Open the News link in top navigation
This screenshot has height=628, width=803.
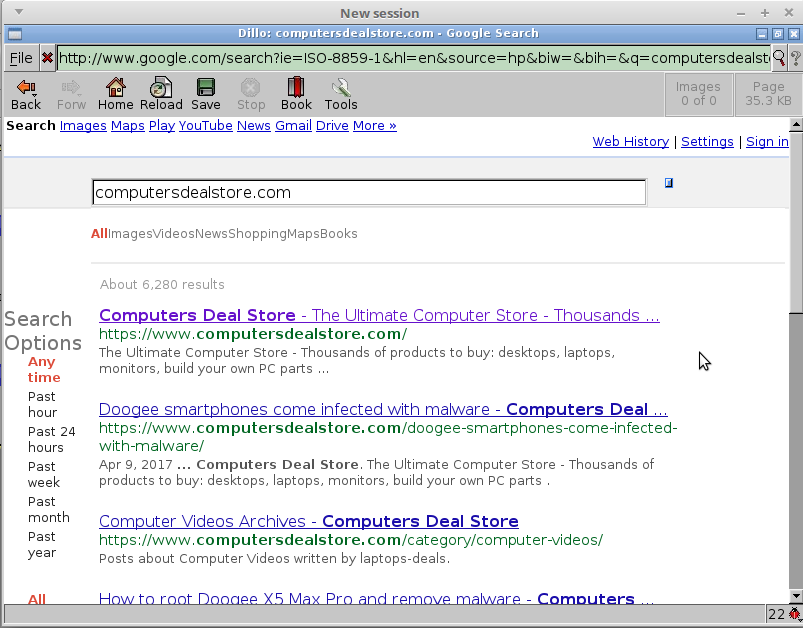pyautogui.click(x=253, y=126)
